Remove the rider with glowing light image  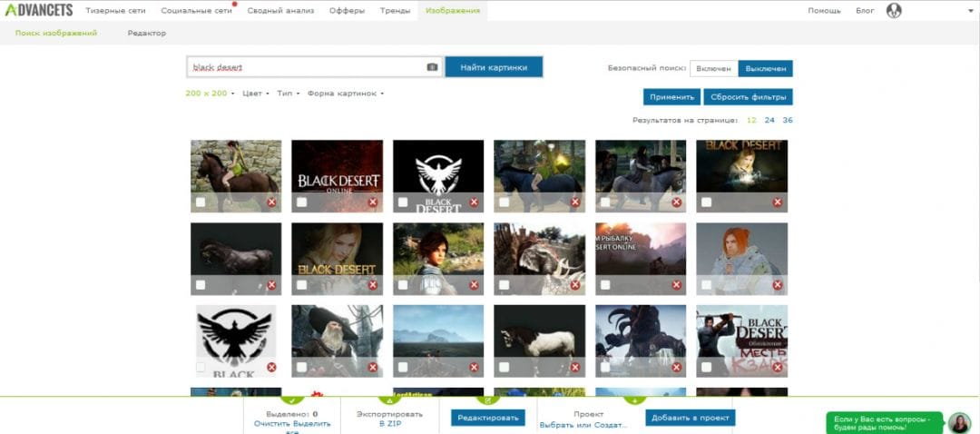[x=575, y=202]
